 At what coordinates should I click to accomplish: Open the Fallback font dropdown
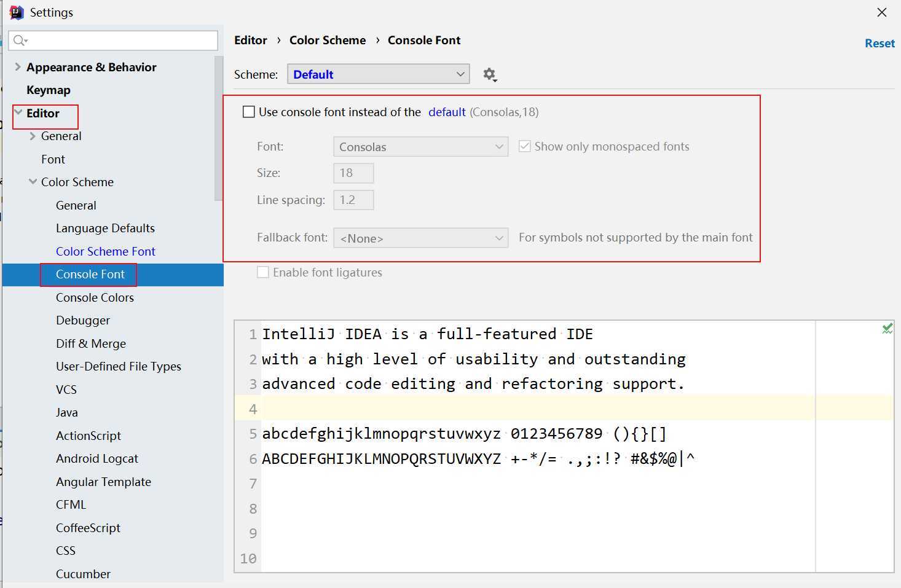[420, 238]
